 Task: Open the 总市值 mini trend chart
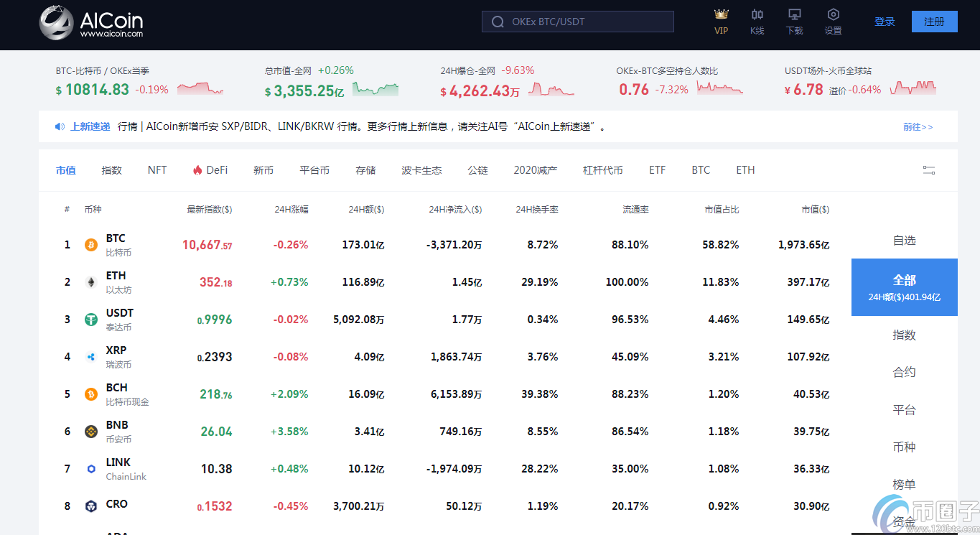click(x=375, y=89)
